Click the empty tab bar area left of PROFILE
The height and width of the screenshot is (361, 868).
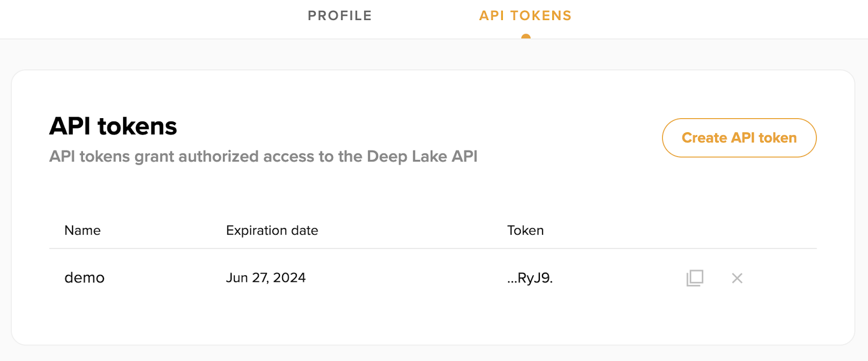[152, 19]
